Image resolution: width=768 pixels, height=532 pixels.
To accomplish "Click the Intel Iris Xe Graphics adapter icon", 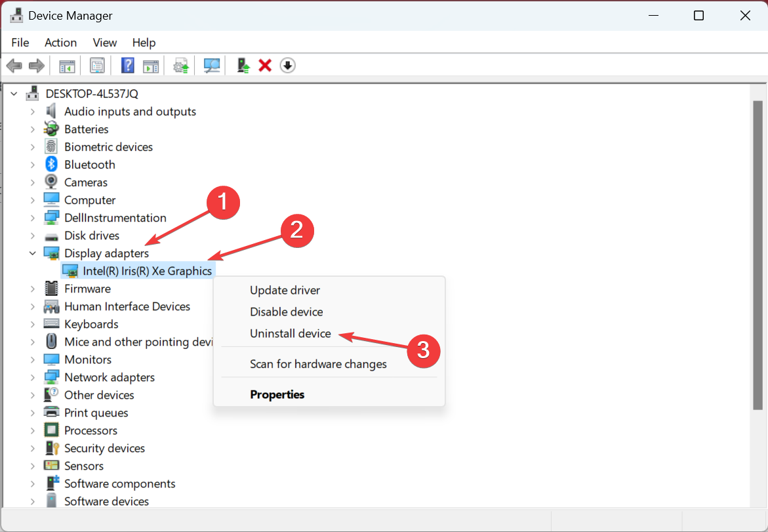I will 71,271.
